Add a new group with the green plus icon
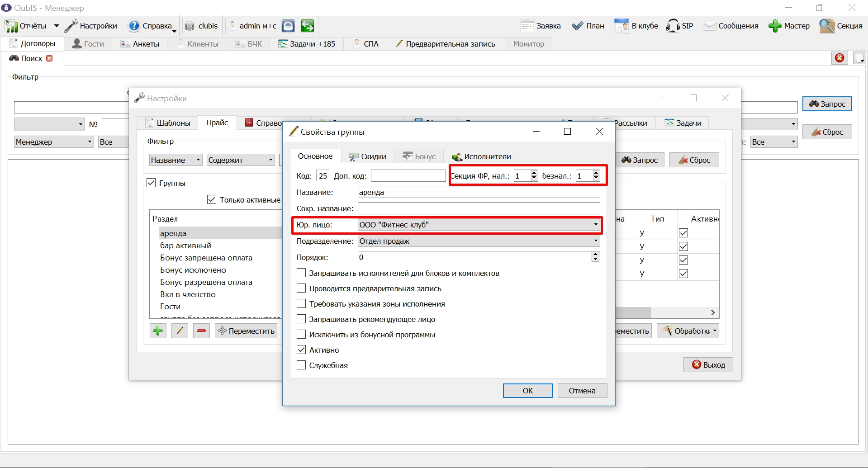Screen dimensions: 868x468 158,331
